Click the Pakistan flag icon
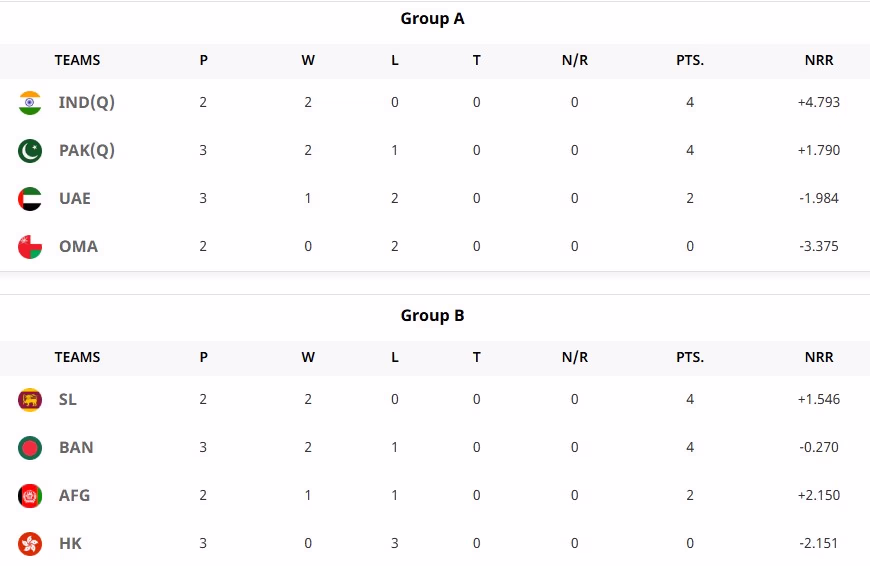This screenshot has height=566, width=870. [30, 150]
